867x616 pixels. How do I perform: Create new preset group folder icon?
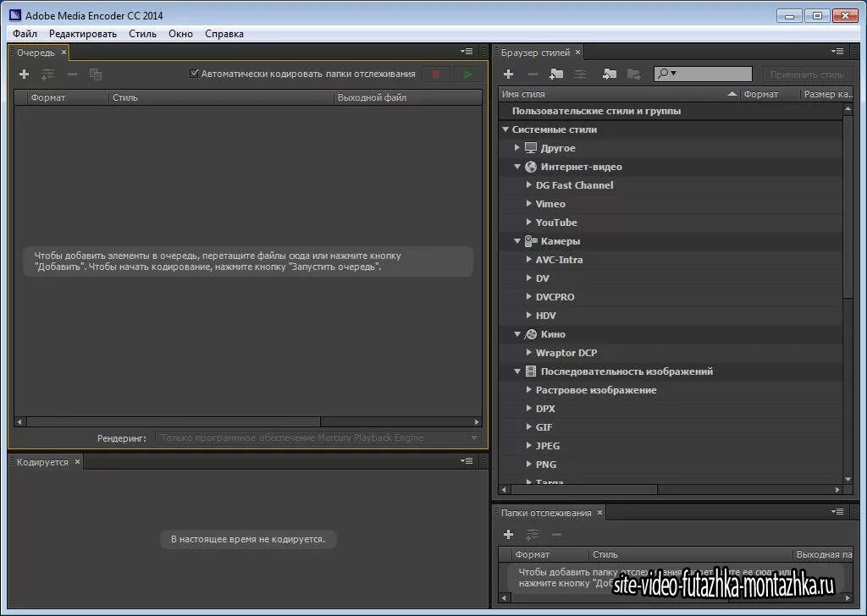tap(556, 74)
